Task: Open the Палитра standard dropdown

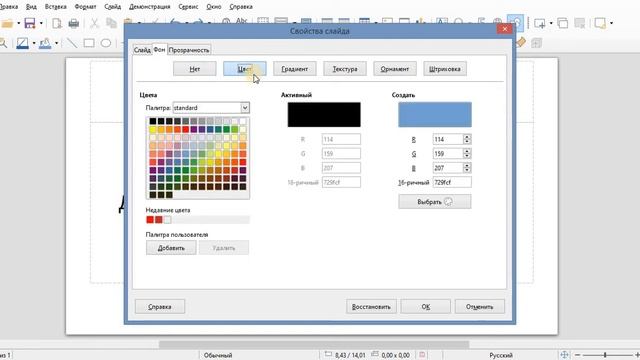Action: click(x=244, y=108)
